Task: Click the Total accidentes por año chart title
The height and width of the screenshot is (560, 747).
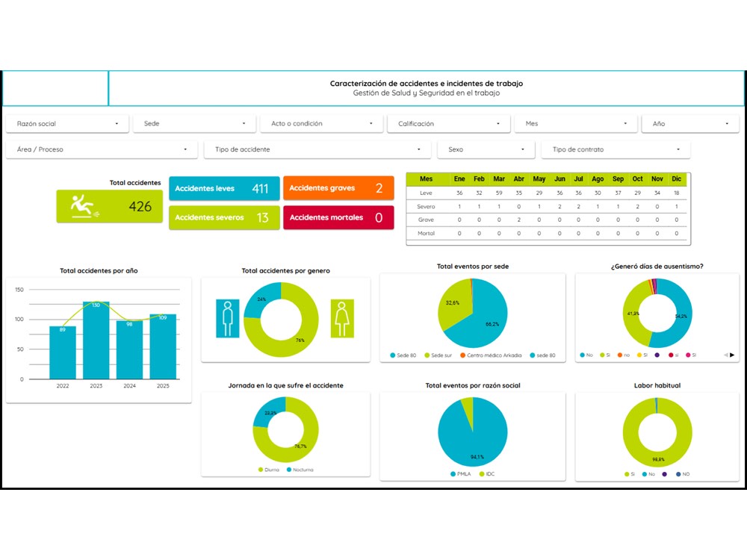Action: (99, 270)
